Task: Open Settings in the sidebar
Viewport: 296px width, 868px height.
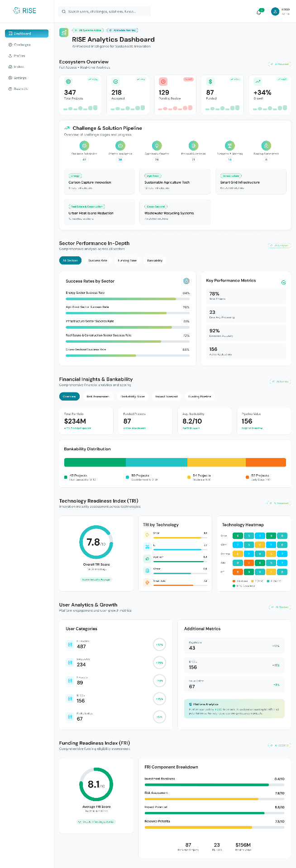Action: [27, 78]
